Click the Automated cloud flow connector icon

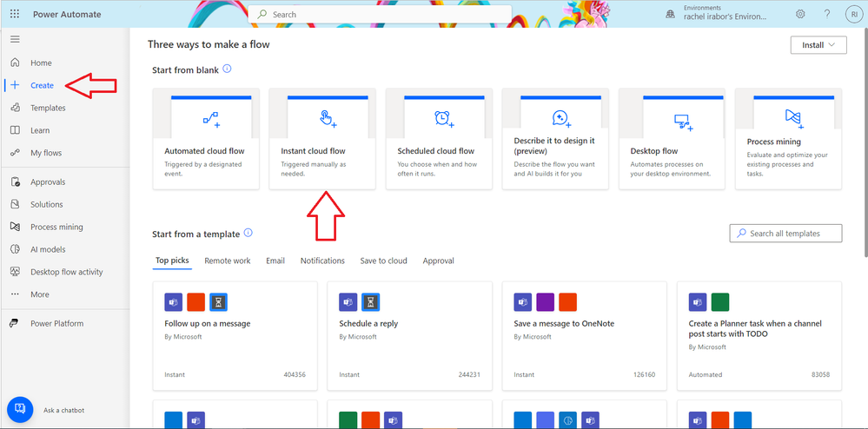(211, 118)
